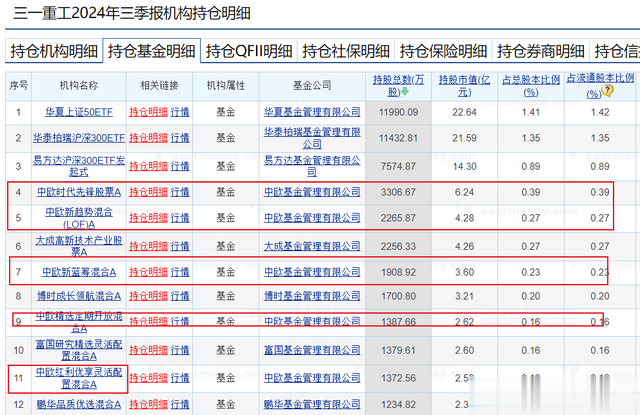The image size is (640, 415).
Task: Open the 持仓QFII明细 tab
Action: click(249, 51)
